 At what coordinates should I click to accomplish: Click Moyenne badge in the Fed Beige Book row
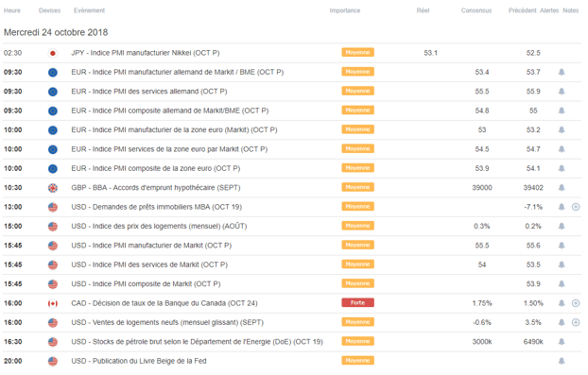tap(357, 361)
